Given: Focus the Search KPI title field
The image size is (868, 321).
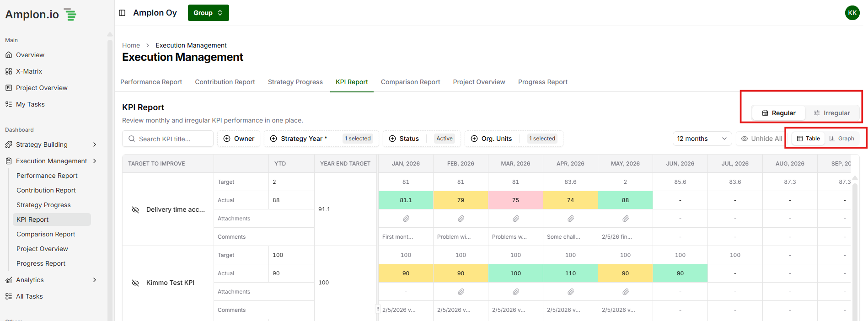Looking at the screenshot, I should (x=168, y=139).
